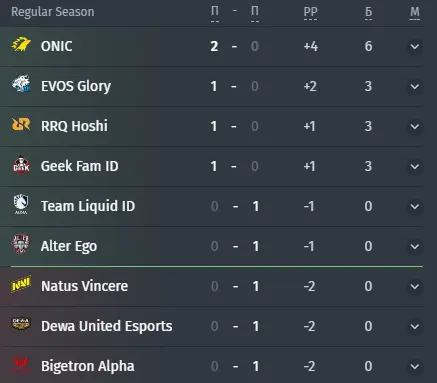Expand EVOS Glory match details
Viewport: 437px width, 383px height.
click(415, 86)
